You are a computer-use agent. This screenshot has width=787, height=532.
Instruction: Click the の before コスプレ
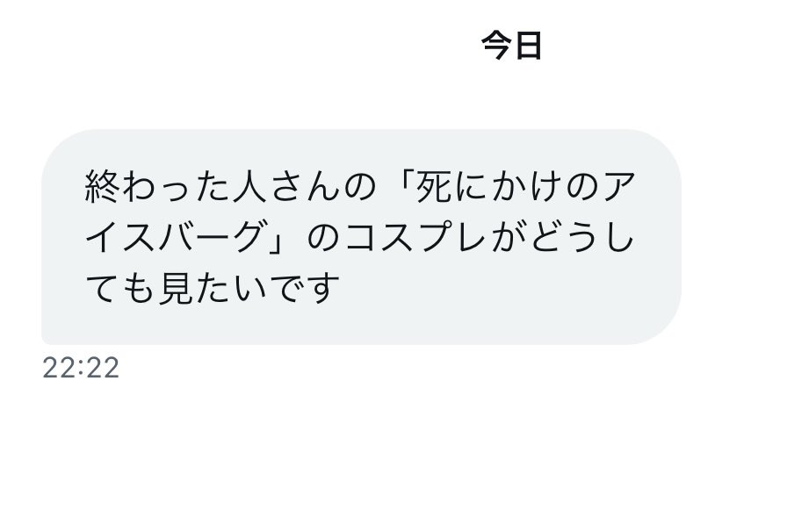click(x=324, y=238)
